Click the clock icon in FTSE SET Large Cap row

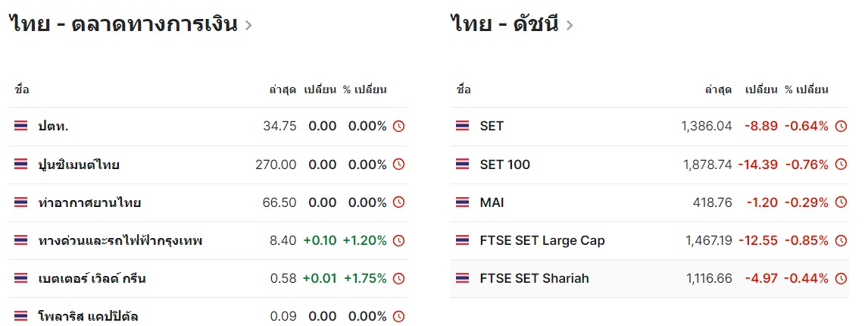click(841, 240)
